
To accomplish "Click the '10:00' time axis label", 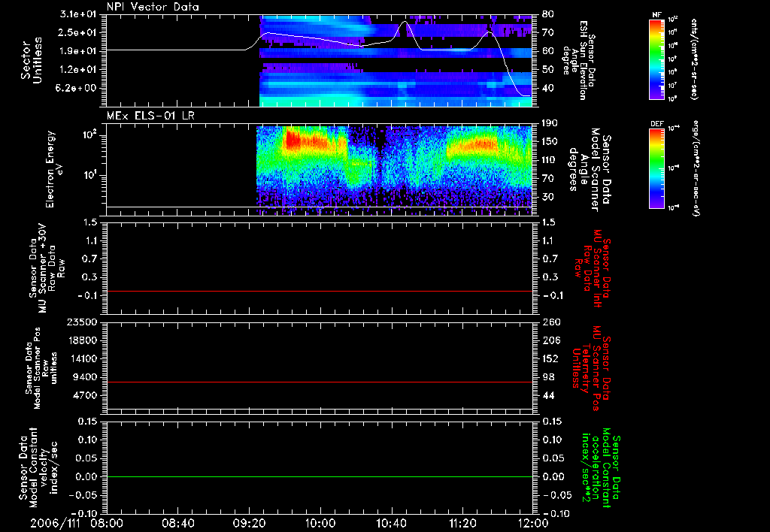I will (320, 523).
